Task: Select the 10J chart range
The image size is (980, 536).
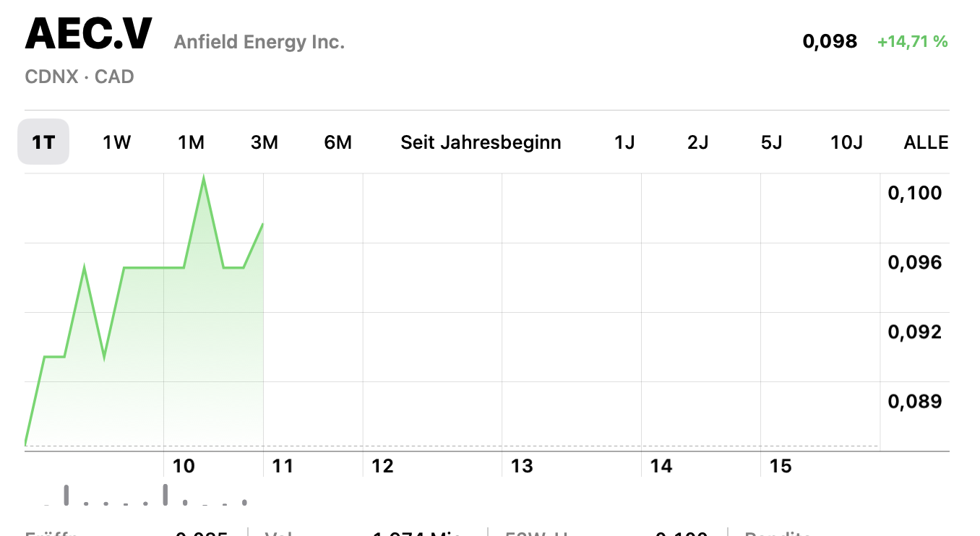Action: pos(846,142)
